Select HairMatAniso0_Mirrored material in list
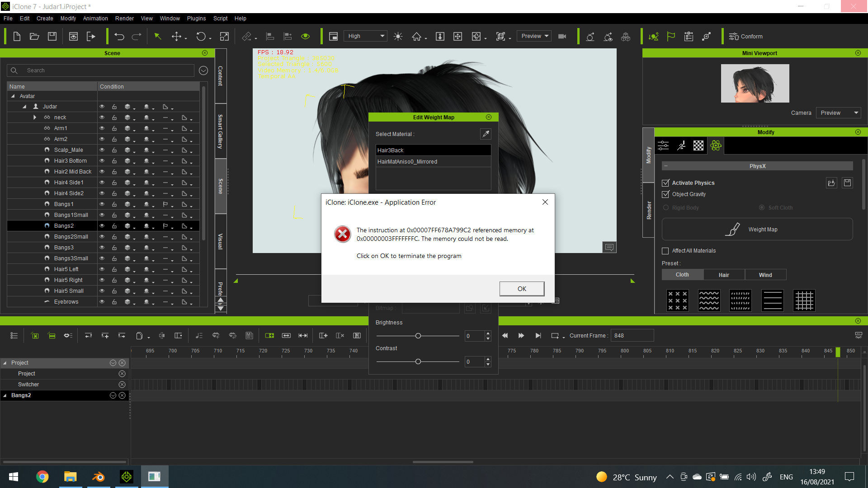Image resolution: width=868 pixels, height=488 pixels. [x=433, y=162]
